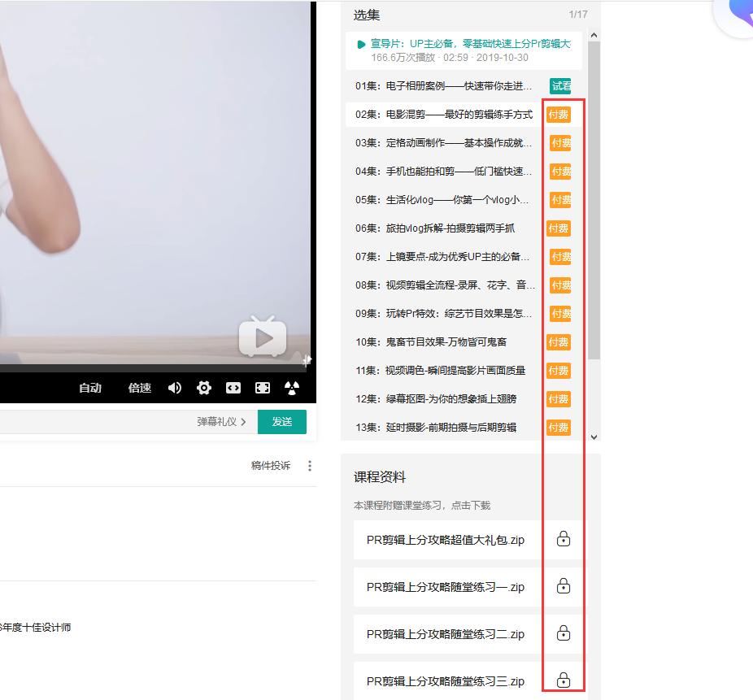This screenshot has width=753, height=700.
Task: Open the player settings gear
Action: [203, 388]
